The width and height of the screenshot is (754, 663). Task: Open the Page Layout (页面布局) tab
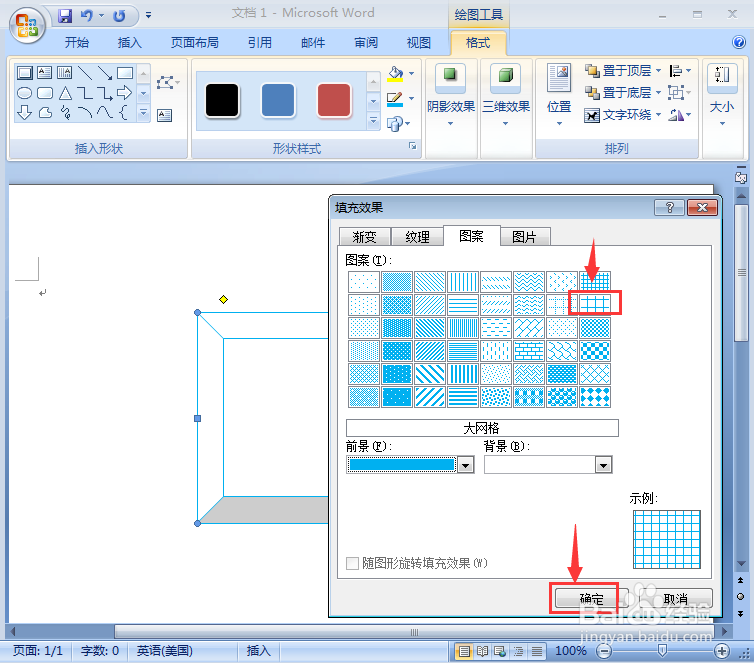tap(195, 43)
